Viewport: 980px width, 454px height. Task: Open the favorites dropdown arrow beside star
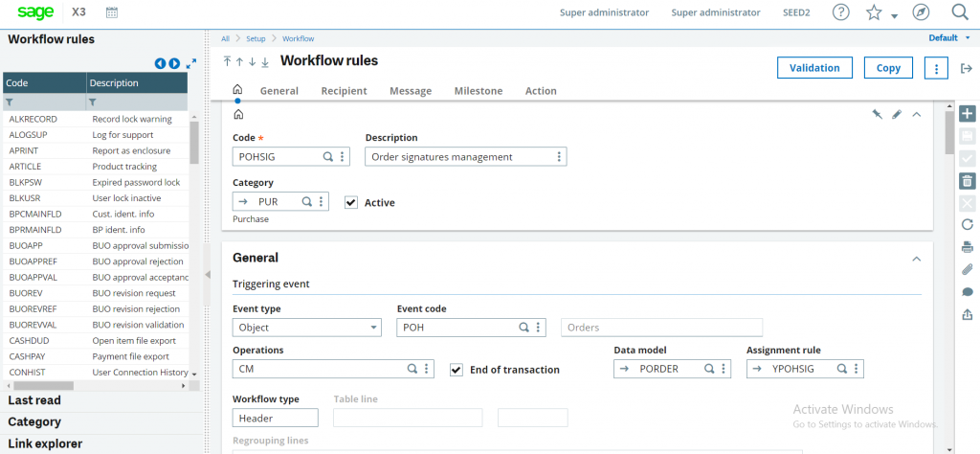(x=895, y=16)
